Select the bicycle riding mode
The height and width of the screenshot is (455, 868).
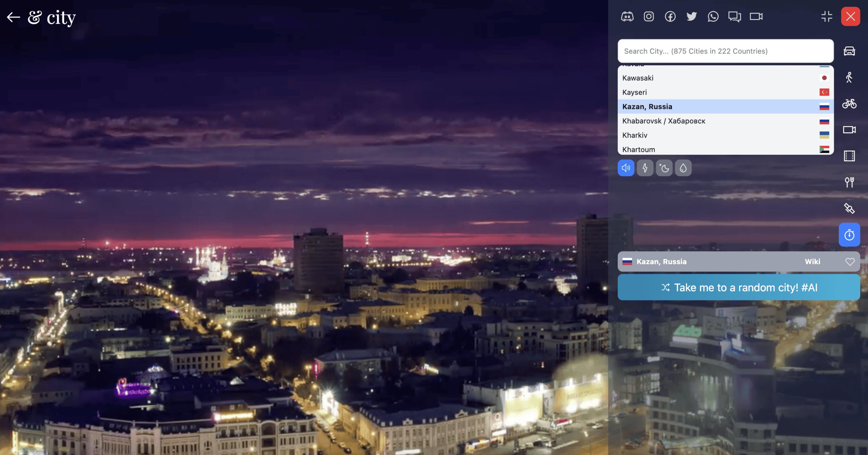click(849, 103)
